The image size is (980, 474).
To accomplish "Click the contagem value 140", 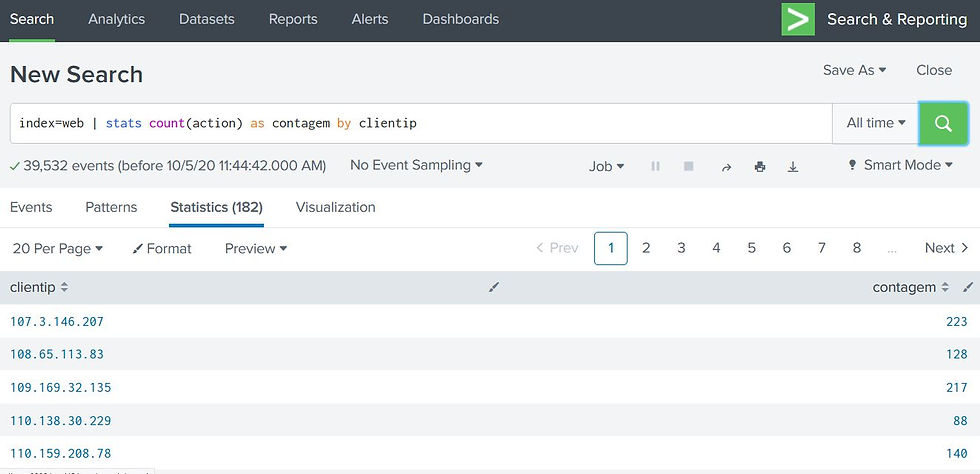I will click(x=956, y=453).
